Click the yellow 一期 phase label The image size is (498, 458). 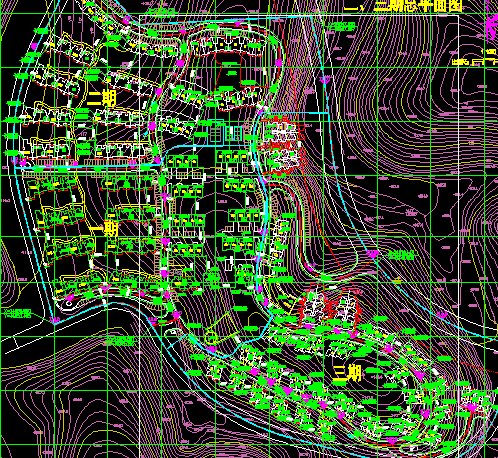[x=104, y=229]
